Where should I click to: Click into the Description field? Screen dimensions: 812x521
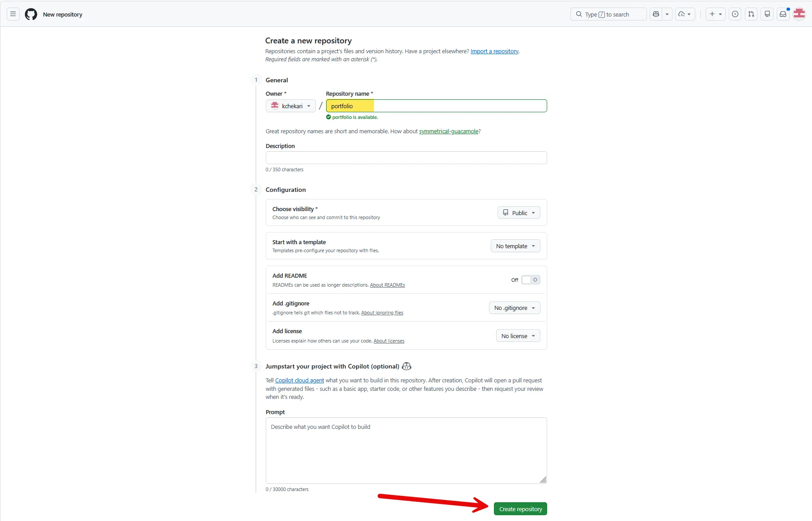point(406,158)
